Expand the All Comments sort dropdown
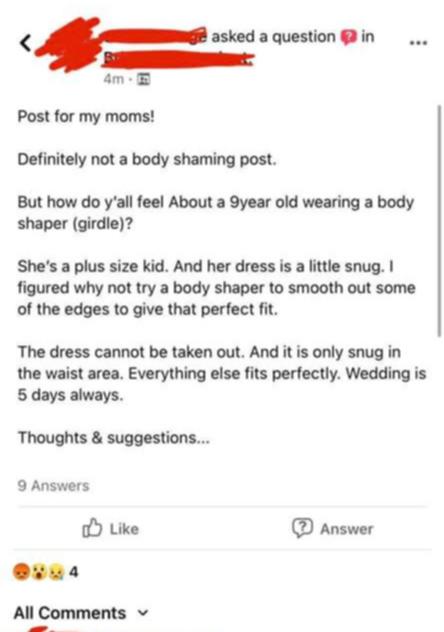Screen dimensions: 444x632 pyautogui.click(x=81, y=613)
